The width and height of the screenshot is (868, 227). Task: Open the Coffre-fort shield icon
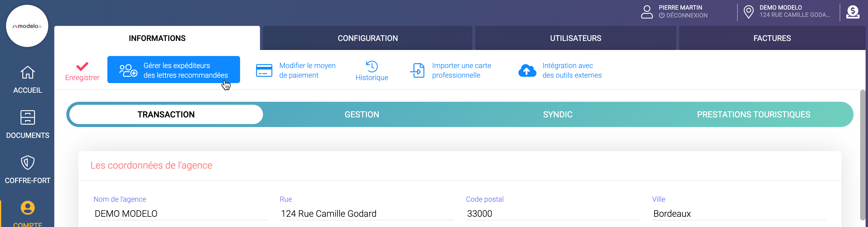pos(28,163)
